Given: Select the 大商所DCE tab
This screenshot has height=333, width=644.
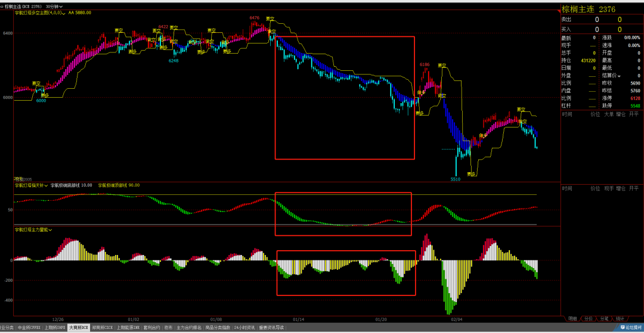Looking at the screenshot, I should 79,328.
